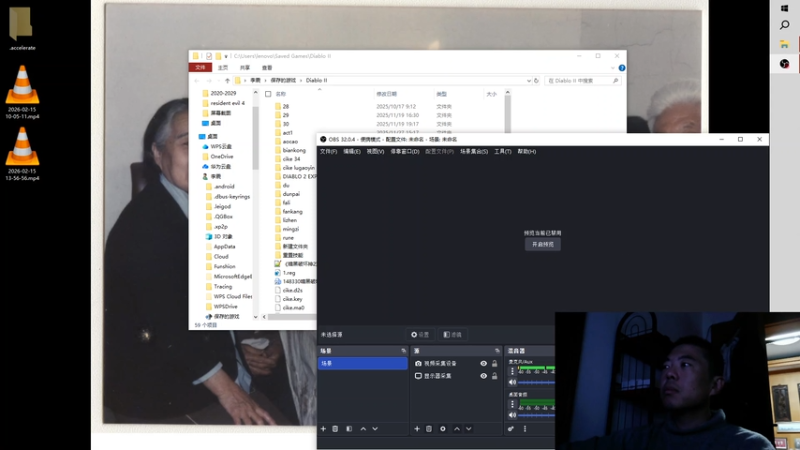Toggle lock on video capture device source
The width and height of the screenshot is (800, 450).
pyautogui.click(x=494, y=364)
